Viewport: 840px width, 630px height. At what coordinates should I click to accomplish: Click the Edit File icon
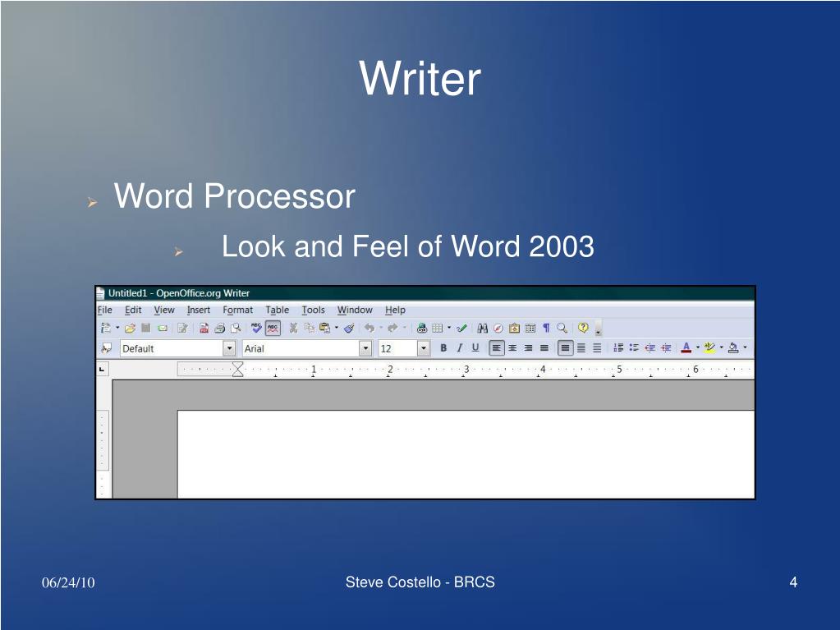[182, 328]
